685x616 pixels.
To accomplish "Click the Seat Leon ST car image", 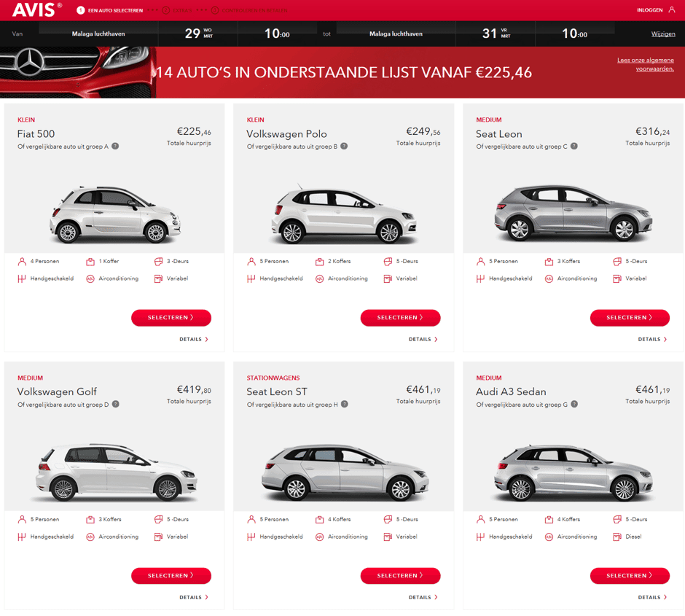I will (x=339, y=472).
